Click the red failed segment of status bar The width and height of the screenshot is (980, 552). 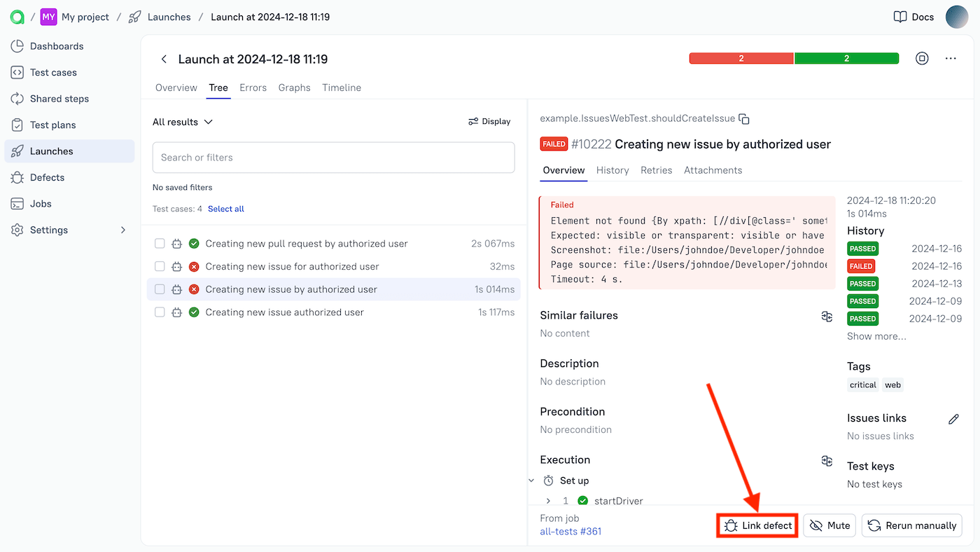click(x=741, y=59)
